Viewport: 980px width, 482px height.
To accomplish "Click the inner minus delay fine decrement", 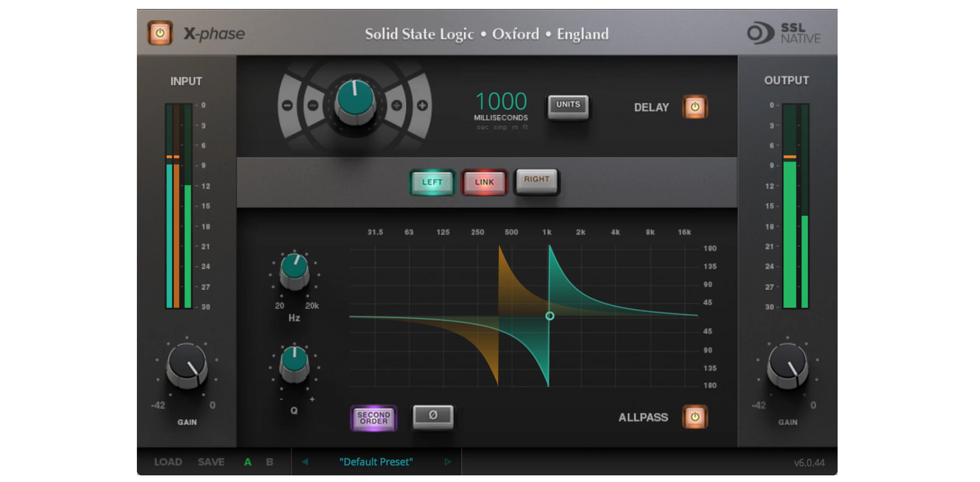I will point(312,106).
